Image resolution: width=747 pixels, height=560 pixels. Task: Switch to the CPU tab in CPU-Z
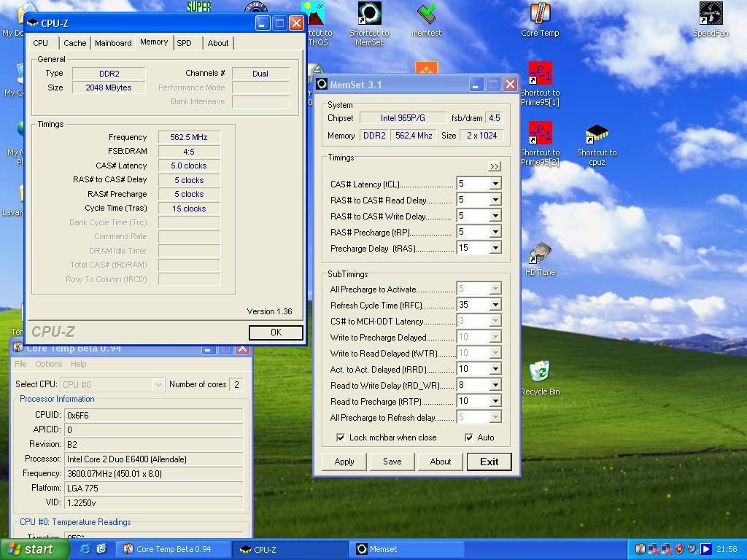(41, 43)
